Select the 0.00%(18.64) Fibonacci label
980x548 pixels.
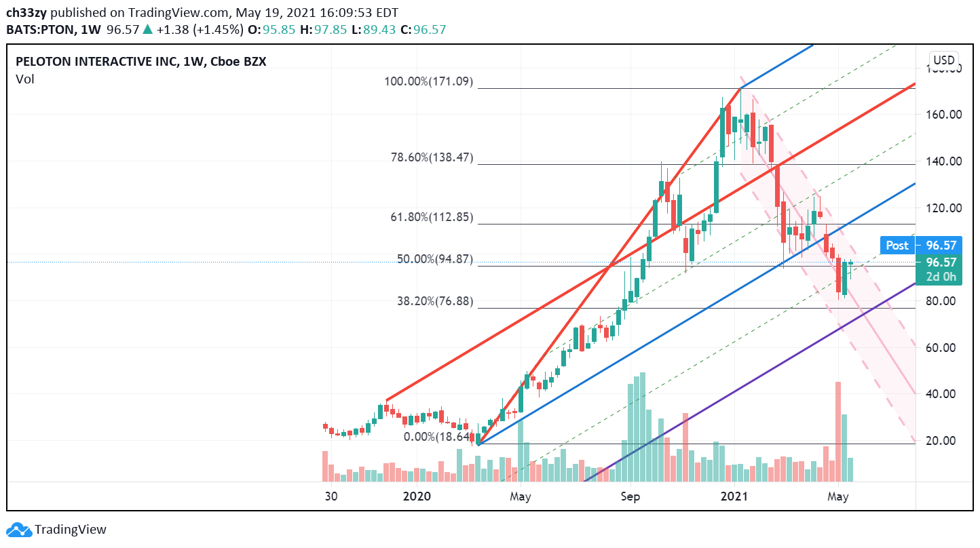pyautogui.click(x=438, y=437)
